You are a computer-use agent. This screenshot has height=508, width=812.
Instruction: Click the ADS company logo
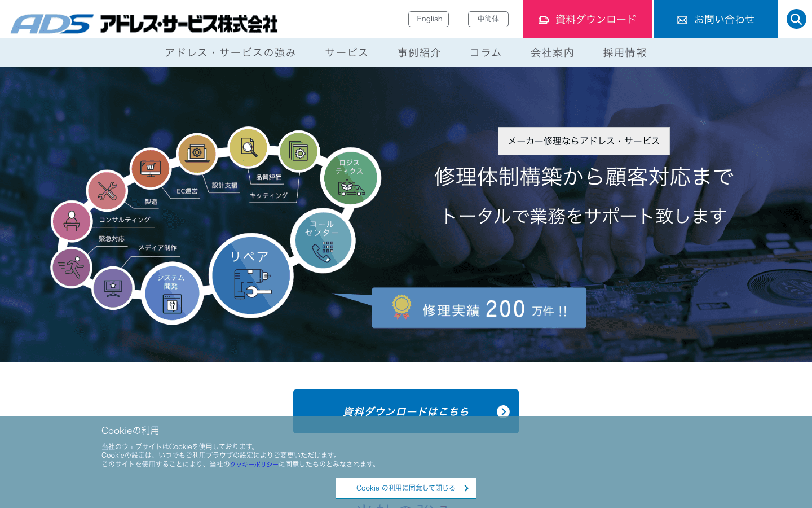click(x=144, y=24)
